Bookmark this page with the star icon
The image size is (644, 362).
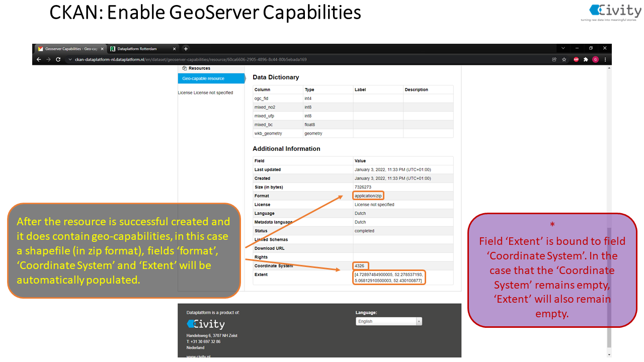(x=564, y=59)
